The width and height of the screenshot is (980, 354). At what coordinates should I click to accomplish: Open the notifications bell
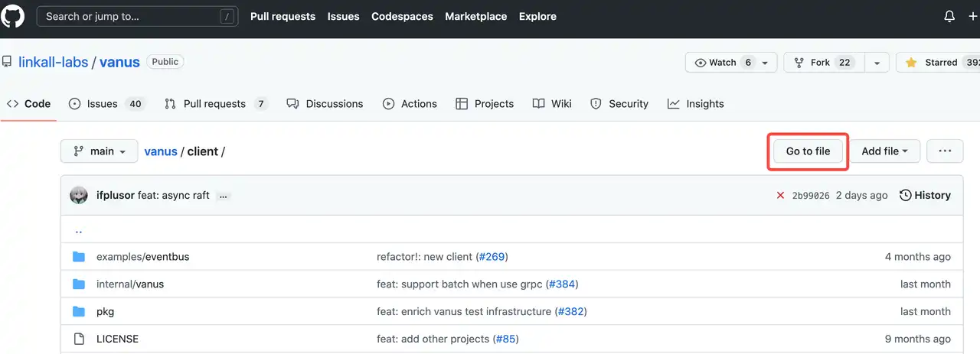(x=949, y=16)
